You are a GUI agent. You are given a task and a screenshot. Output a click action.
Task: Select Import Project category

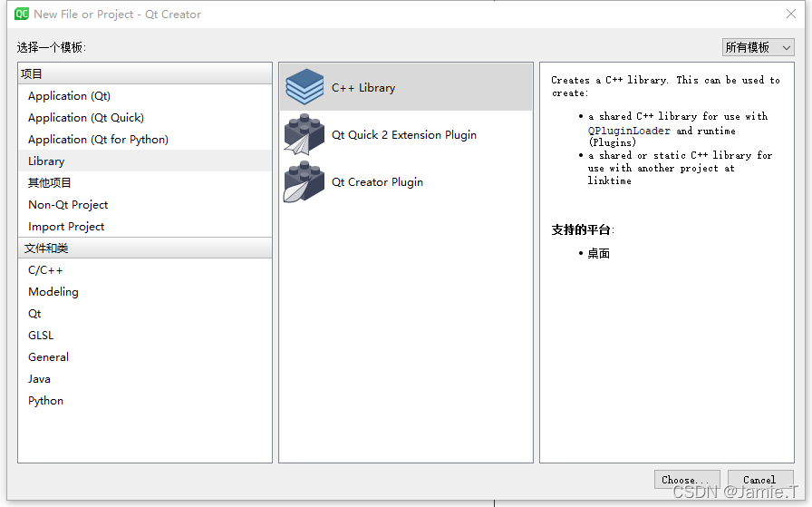click(145, 227)
